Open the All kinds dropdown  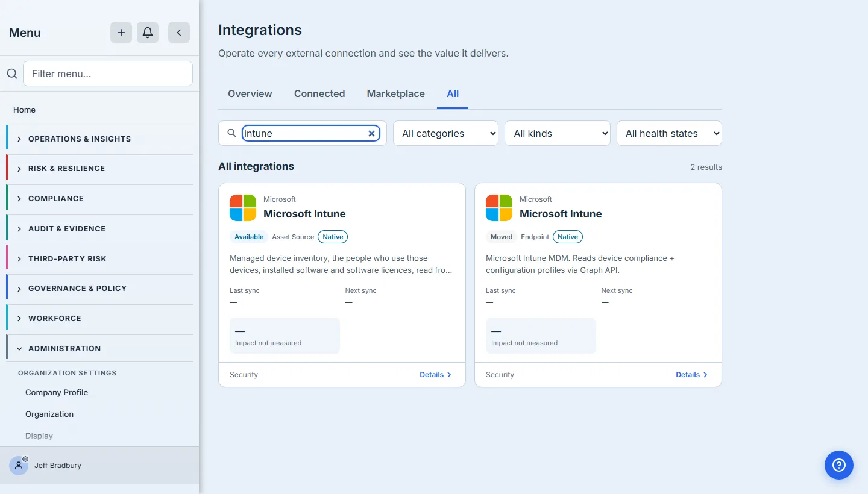pyautogui.click(x=558, y=133)
